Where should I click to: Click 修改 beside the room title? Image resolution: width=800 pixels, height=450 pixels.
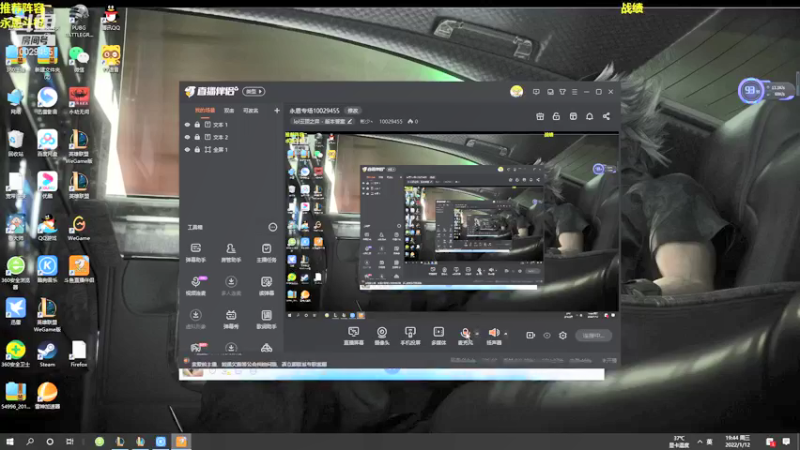353,111
